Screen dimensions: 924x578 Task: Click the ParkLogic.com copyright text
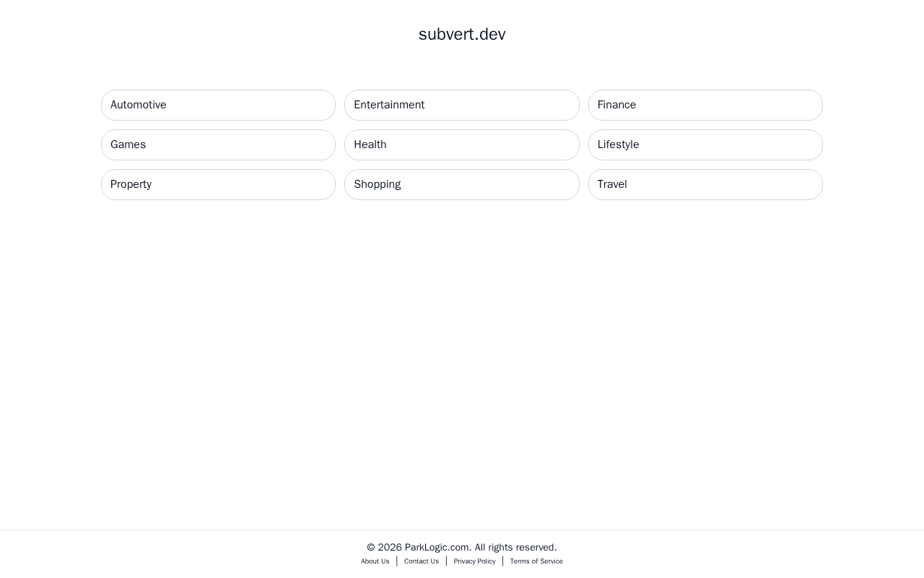[462, 548]
